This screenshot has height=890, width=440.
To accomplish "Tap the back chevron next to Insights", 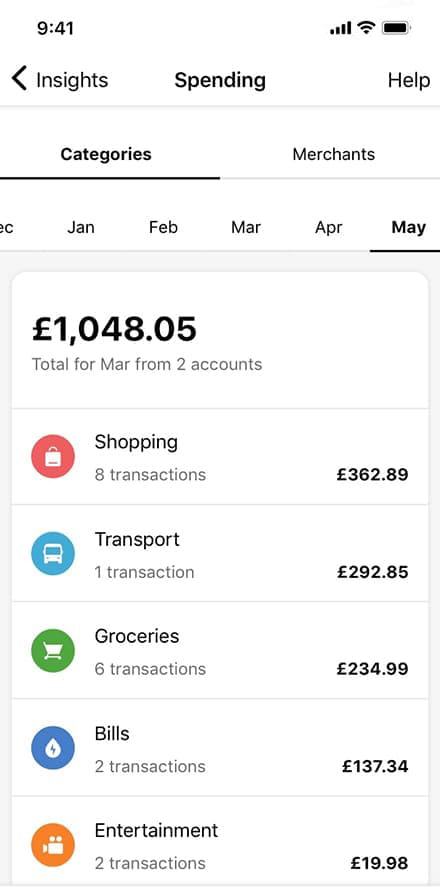I will [x=19, y=78].
